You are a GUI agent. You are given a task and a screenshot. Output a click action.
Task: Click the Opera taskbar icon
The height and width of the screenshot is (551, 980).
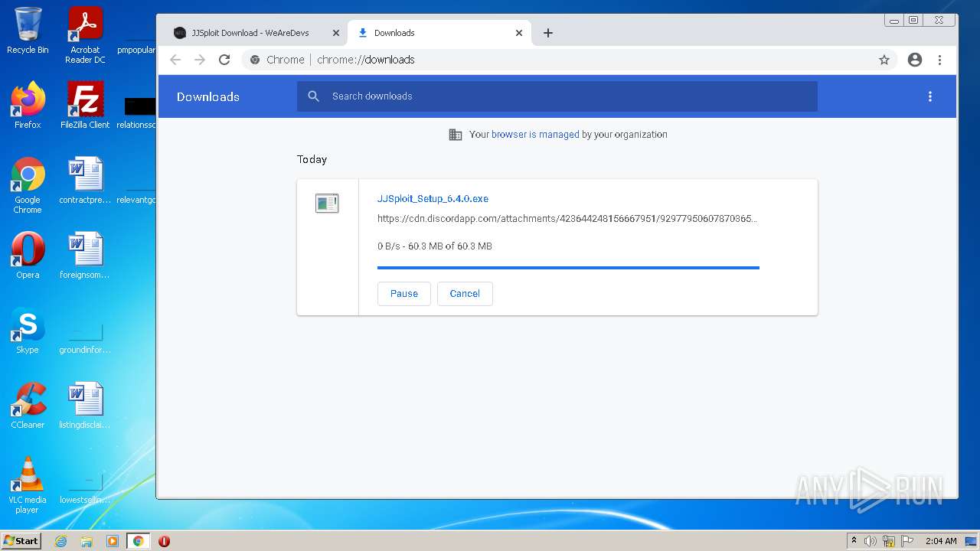click(164, 541)
